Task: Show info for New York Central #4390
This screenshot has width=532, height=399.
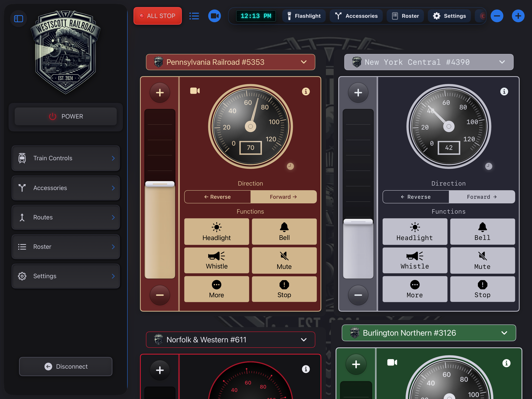Action: (504, 92)
